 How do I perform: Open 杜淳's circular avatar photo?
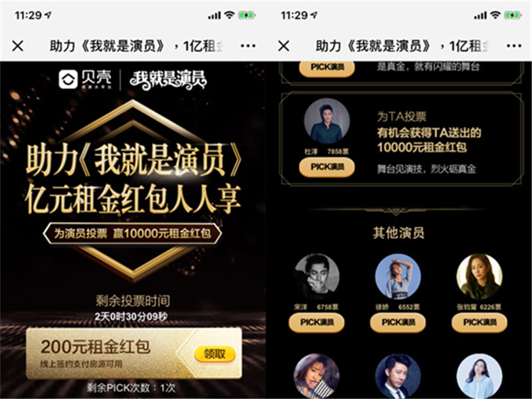(327, 122)
